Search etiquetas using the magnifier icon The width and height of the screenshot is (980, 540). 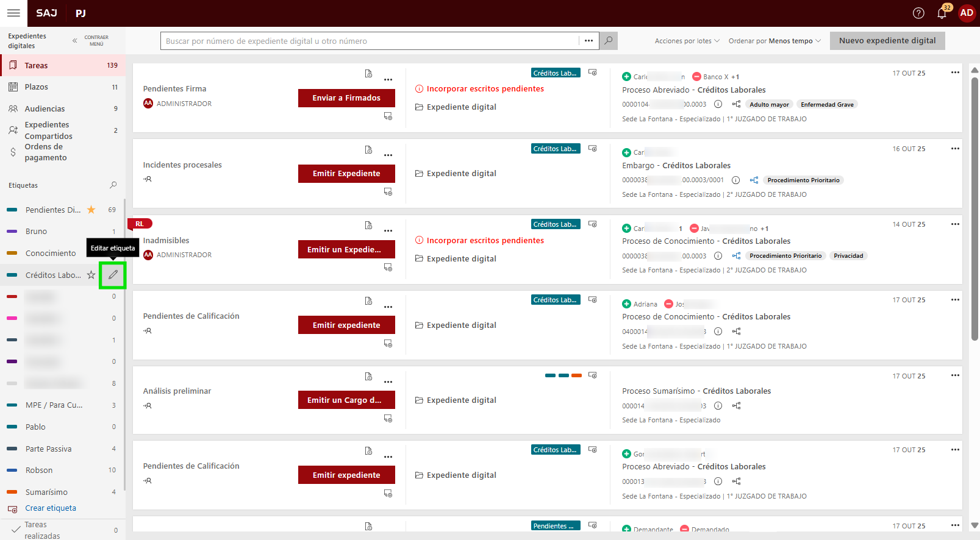click(113, 185)
